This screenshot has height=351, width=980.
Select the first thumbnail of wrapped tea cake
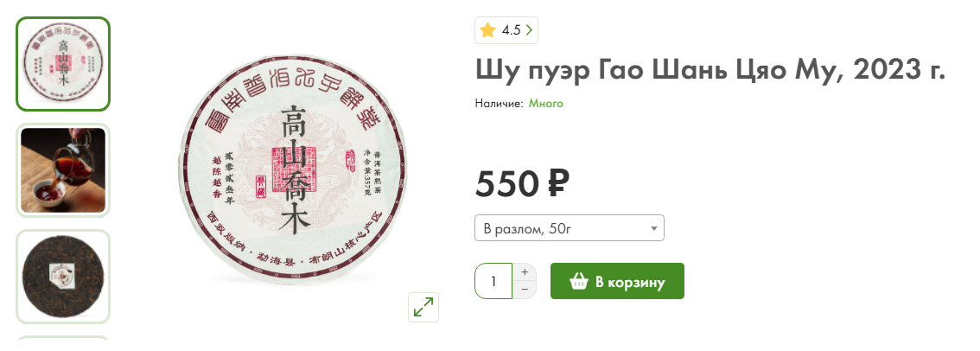coord(63,64)
